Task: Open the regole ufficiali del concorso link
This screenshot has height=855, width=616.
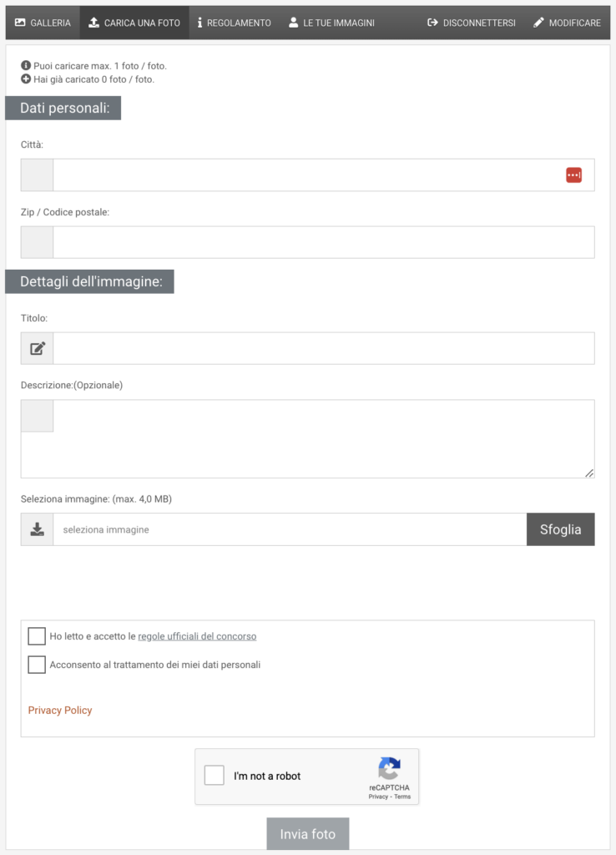Action: (197, 636)
